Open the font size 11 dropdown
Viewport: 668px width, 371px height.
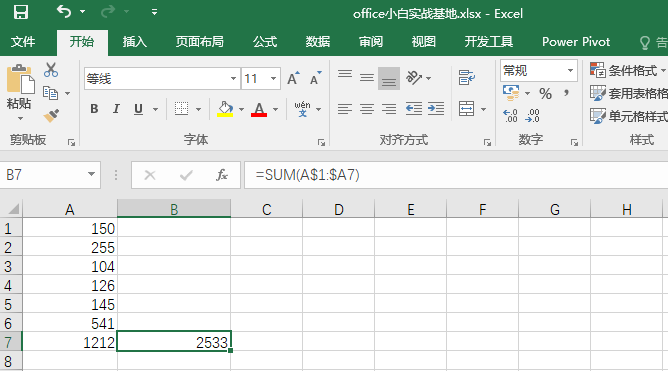[x=273, y=78]
